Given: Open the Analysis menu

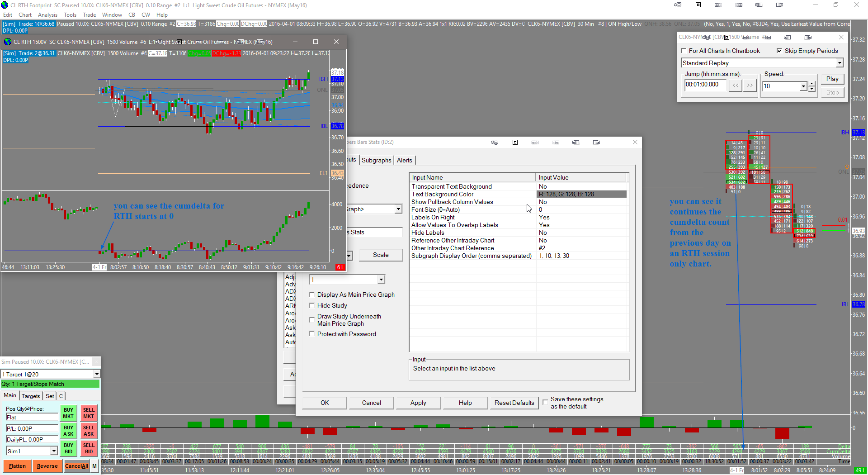Looking at the screenshot, I should (x=47, y=15).
